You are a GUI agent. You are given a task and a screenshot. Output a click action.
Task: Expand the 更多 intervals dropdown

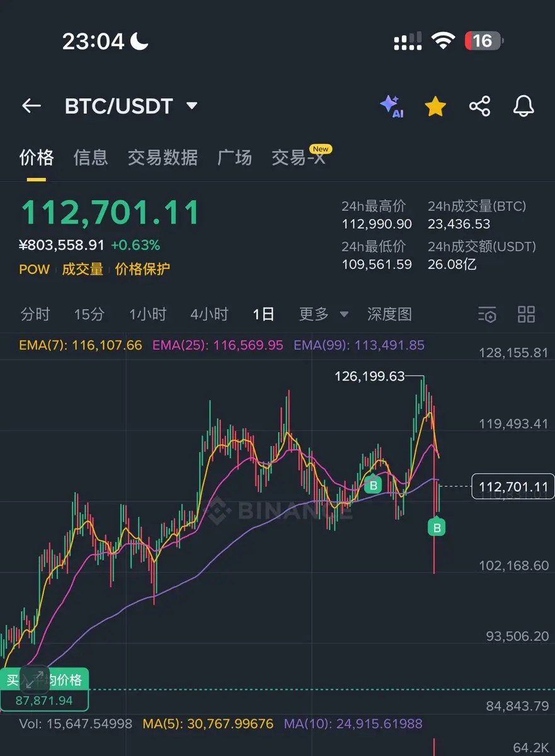(324, 314)
